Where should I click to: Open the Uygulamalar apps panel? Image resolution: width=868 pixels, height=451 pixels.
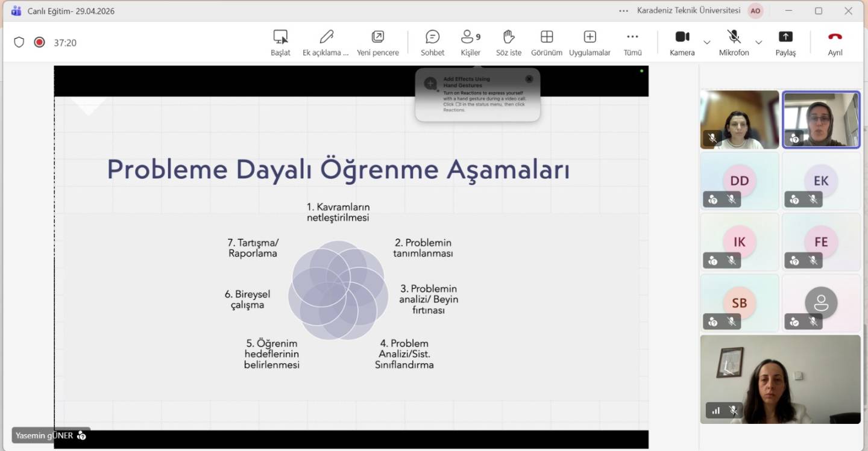point(590,42)
